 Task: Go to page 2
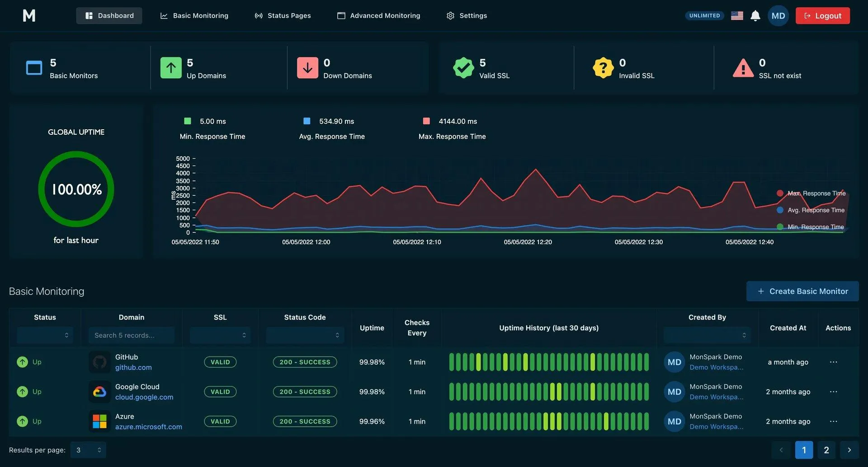(826, 450)
